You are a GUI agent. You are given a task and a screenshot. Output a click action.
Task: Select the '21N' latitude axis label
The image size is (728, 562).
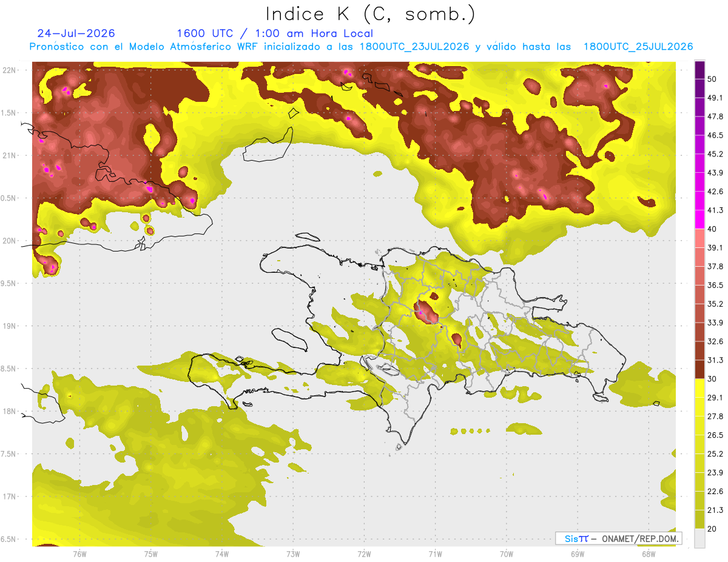point(10,155)
